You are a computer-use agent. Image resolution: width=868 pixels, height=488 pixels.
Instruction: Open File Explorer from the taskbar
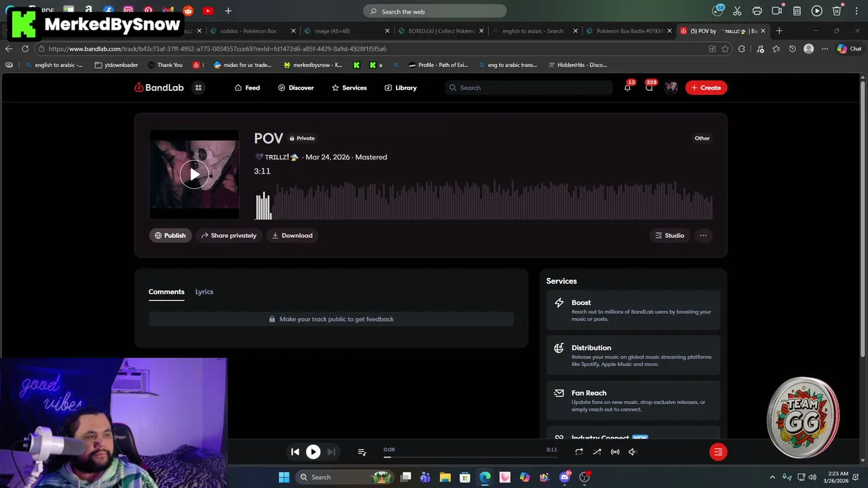click(x=445, y=477)
